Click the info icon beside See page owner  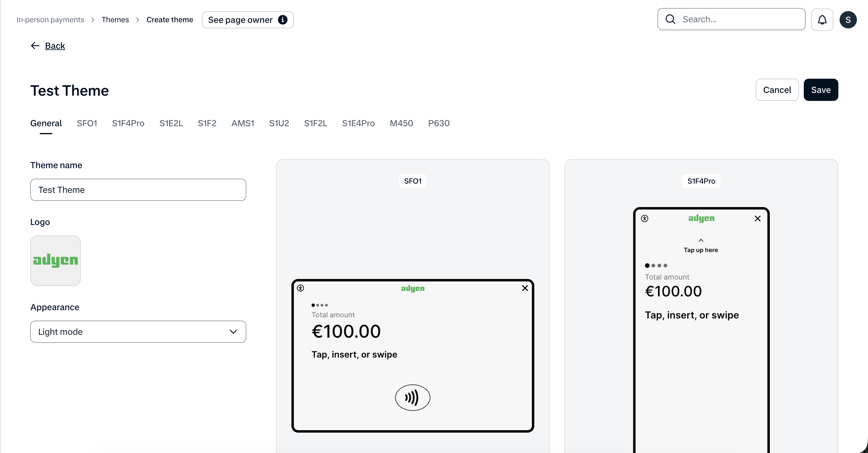pyautogui.click(x=282, y=20)
